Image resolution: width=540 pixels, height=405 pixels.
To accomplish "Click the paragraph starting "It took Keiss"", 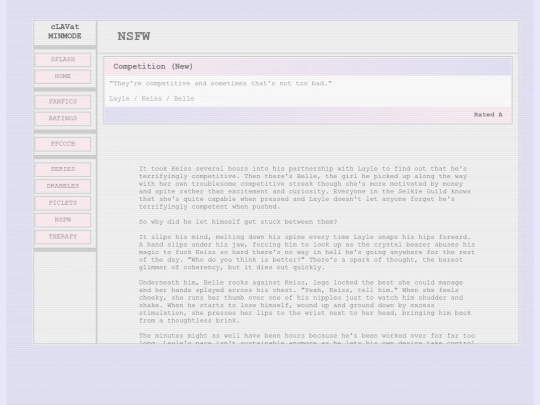I will click(x=305, y=188).
